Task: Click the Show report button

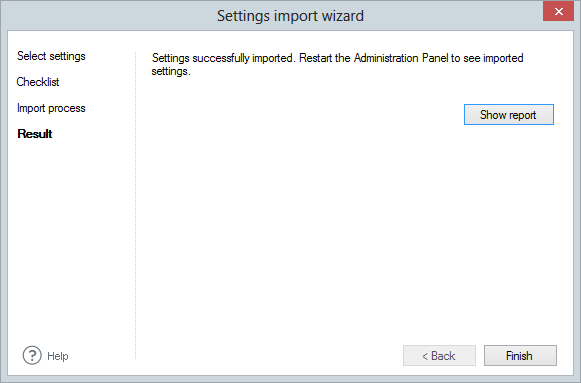Action: pos(509,114)
